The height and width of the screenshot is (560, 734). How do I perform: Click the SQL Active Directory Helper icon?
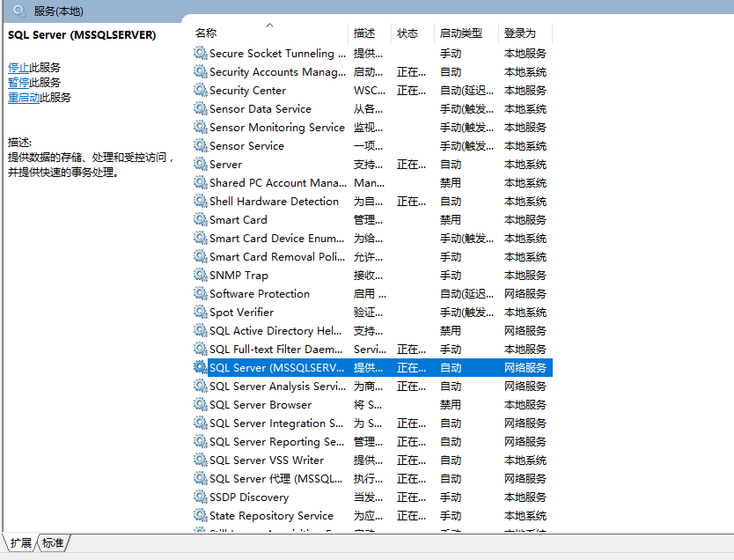[201, 330]
